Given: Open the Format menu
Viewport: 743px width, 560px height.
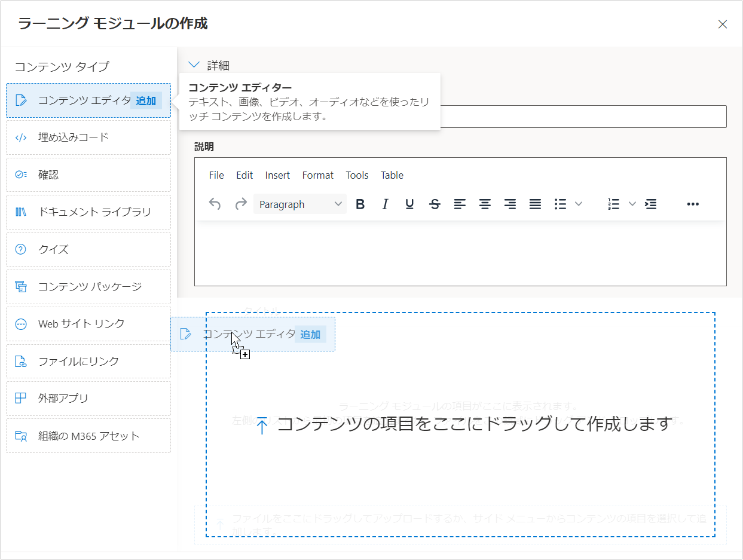Looking at the screenshot, I should tap(318, 175).
